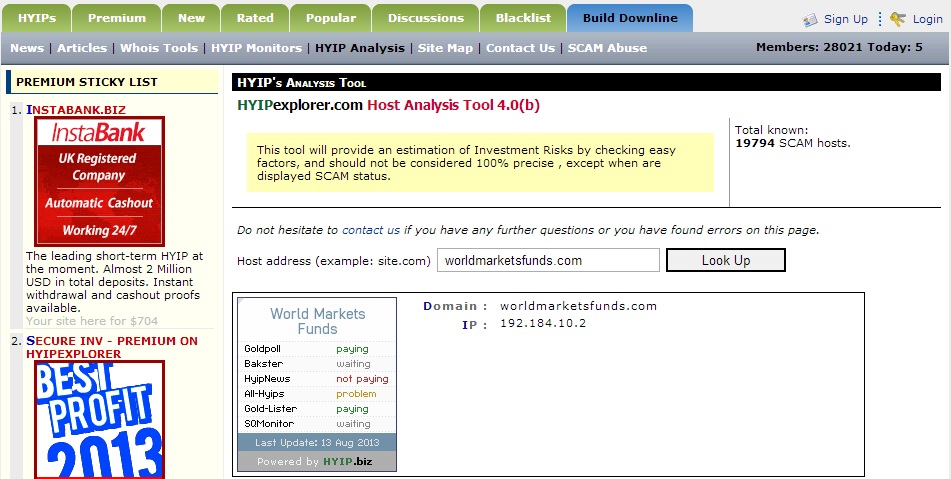Image resolution: width=951 pixels, height=479 pixels.
Task: Follow the 'contact us' inline link
Action: pyautogui.click(x=371, y=230)
